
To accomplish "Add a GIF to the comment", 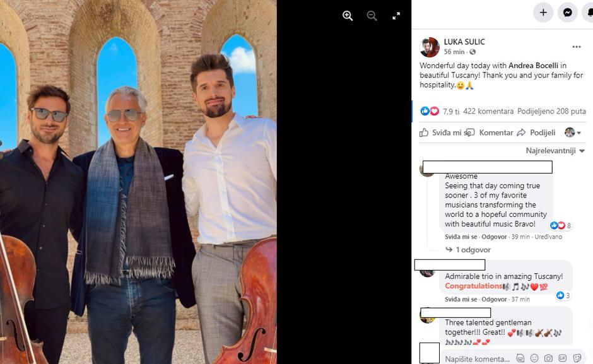I will (x=563, y=358).
